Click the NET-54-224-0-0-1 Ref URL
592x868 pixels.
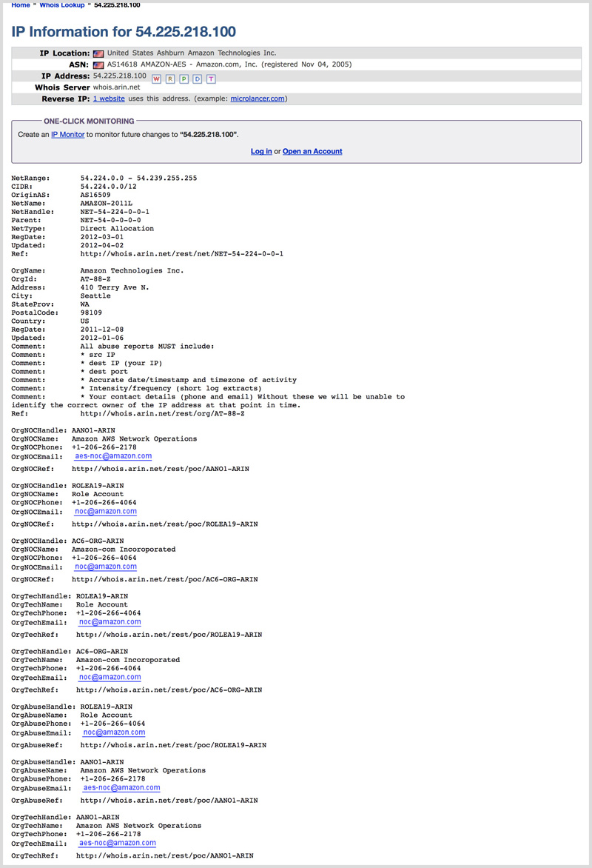[182, 254]
